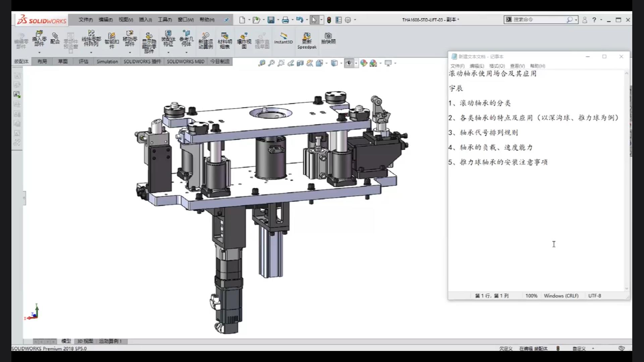Create a New Motion Study (新建运动算例)
The width and height of the screenshot is (644, 362).
pyautogui.click(x=206, y=41)
